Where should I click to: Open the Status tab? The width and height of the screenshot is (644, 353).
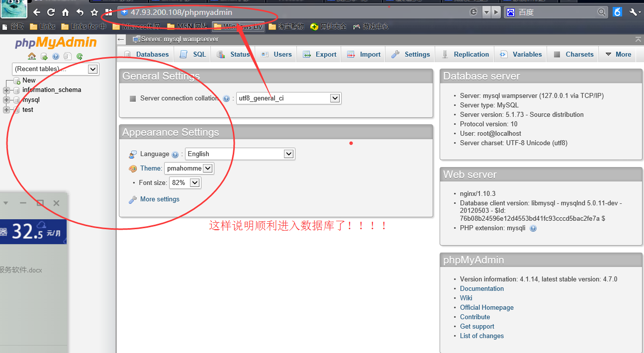[233, 55]
